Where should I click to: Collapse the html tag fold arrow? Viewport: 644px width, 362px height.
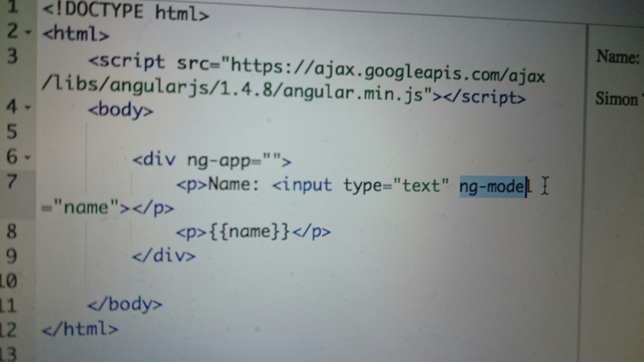click(29, 32)
